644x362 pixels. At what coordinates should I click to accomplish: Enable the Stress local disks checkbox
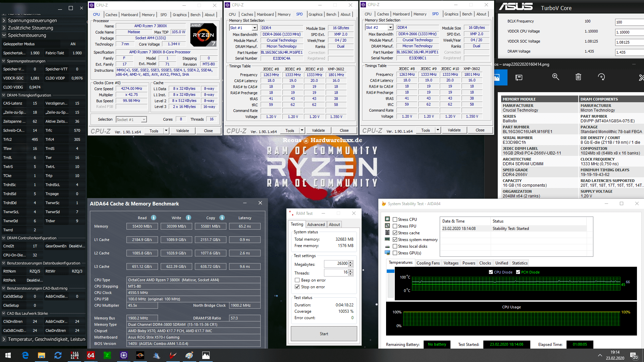click(x=395, y=246)
